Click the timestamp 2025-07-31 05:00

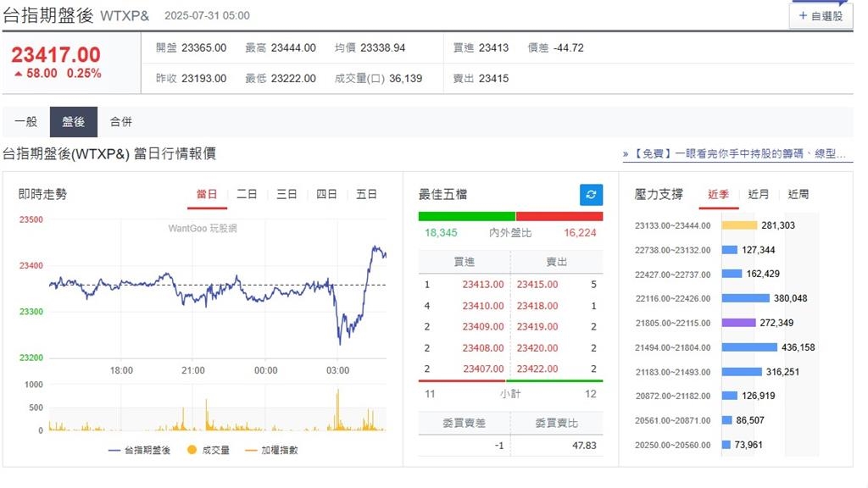[207, 16]
